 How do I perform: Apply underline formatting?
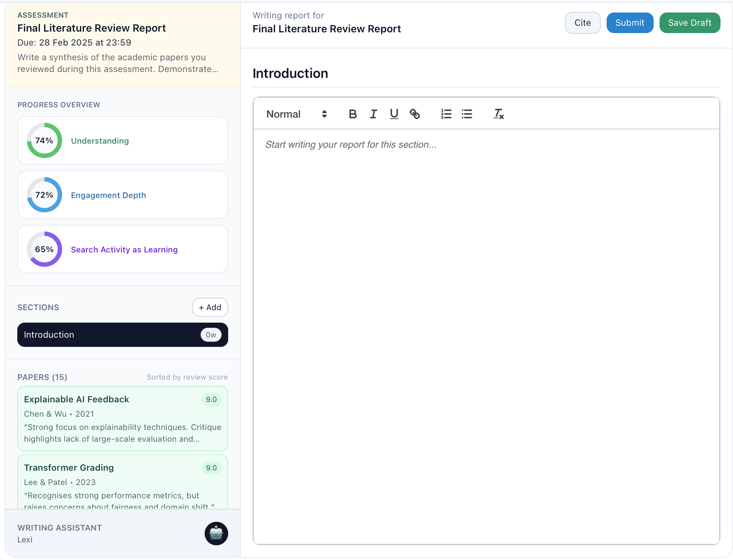pos(394,114)
